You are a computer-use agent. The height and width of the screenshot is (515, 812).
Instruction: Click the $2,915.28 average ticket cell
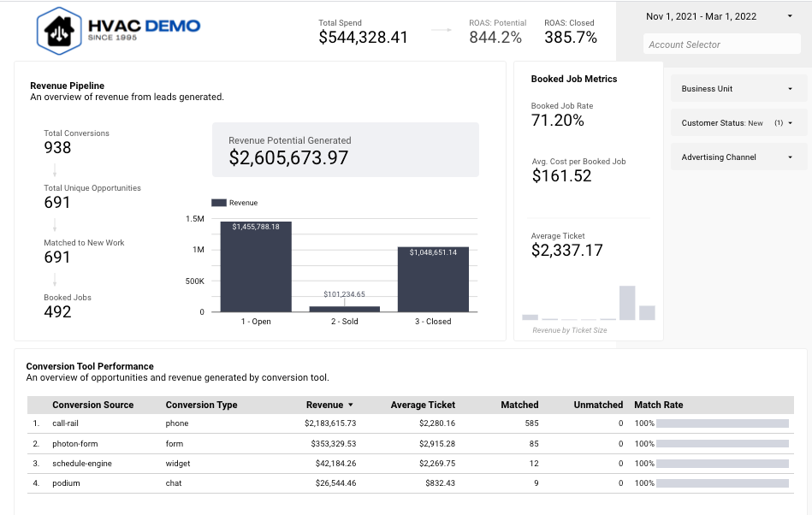pos(437,444)
